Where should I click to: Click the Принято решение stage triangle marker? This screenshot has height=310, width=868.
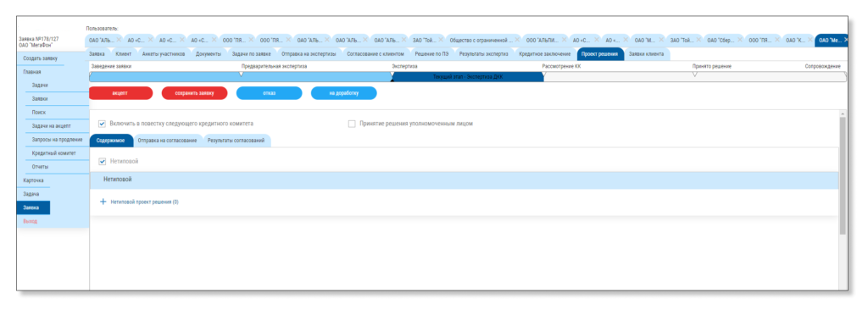[x=695, y=74]
